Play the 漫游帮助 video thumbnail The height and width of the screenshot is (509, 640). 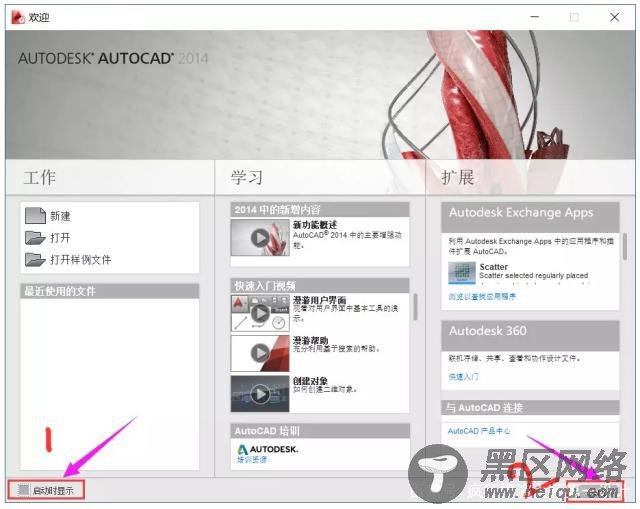pyautogui.click(x=260, y=353)
